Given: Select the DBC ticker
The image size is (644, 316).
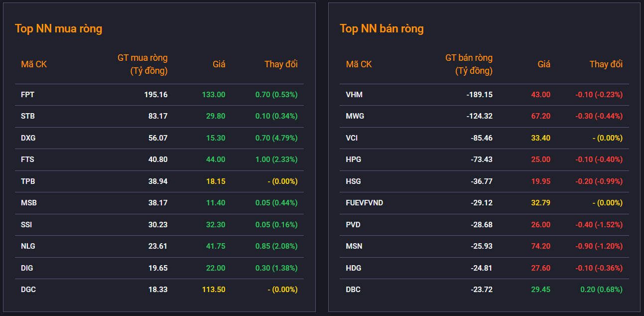Looking at the screenshot, I should click(353, 290).
